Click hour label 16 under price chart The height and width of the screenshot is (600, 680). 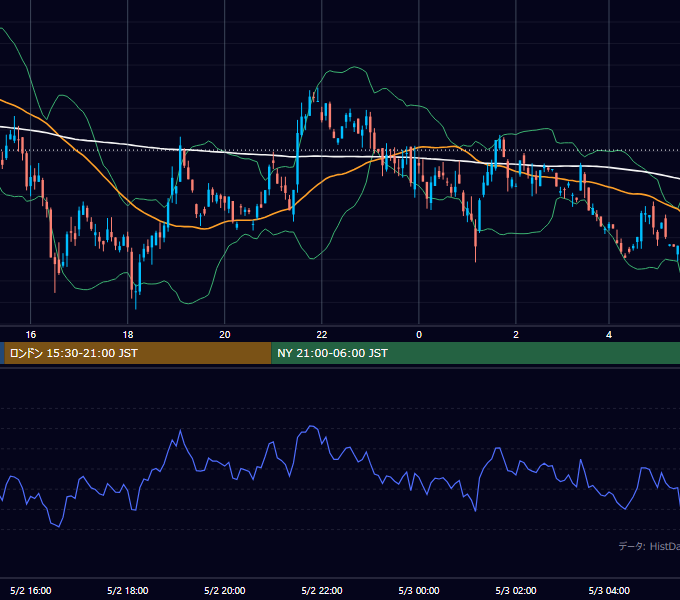coord(31,335)
